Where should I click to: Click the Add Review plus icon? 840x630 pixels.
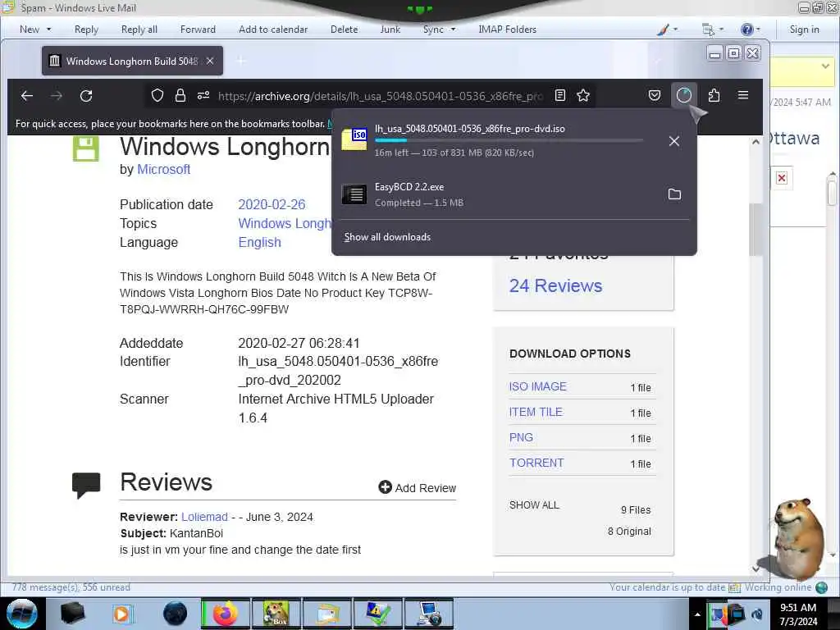point(385,487)
